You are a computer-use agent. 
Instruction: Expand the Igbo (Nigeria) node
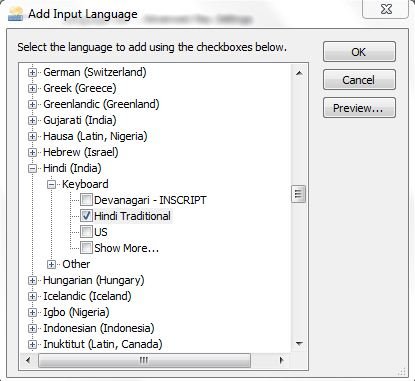(32, 312)
